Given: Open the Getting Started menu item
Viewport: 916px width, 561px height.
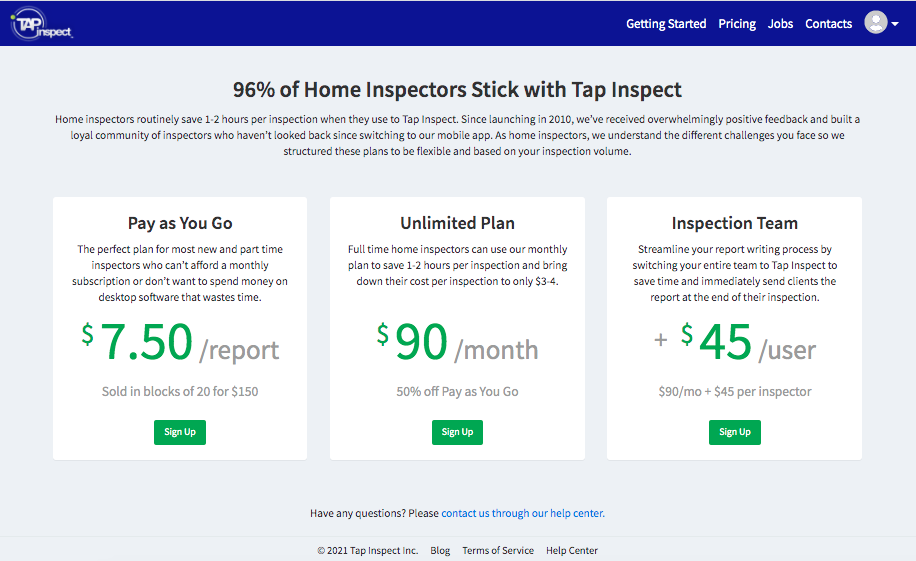Looking at the screenshot, I should click(666, 24).
